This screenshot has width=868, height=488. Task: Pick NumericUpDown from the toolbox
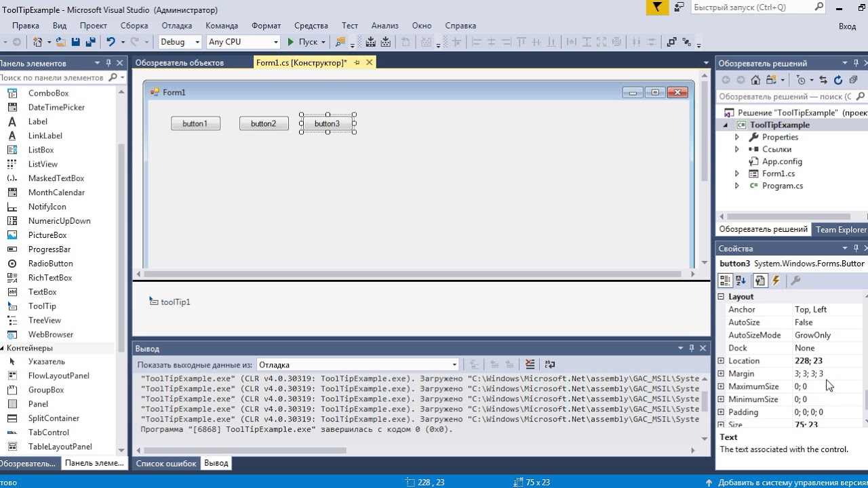click(x=59, y=221)
